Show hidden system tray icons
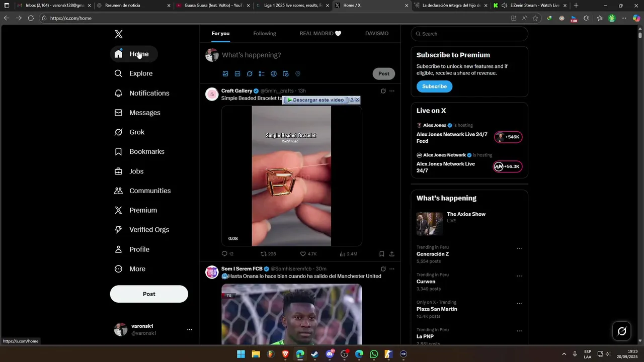The width and height of the screenshot is (644, 362). [x=563, y=354]
